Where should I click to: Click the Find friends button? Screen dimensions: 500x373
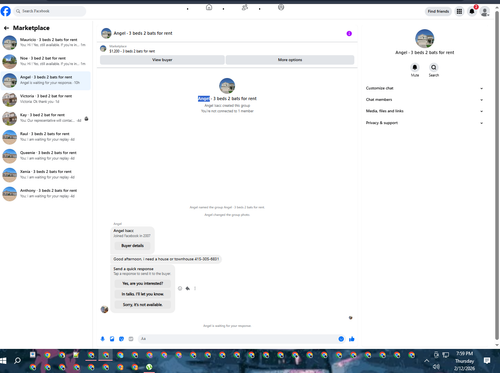[438, 11]
